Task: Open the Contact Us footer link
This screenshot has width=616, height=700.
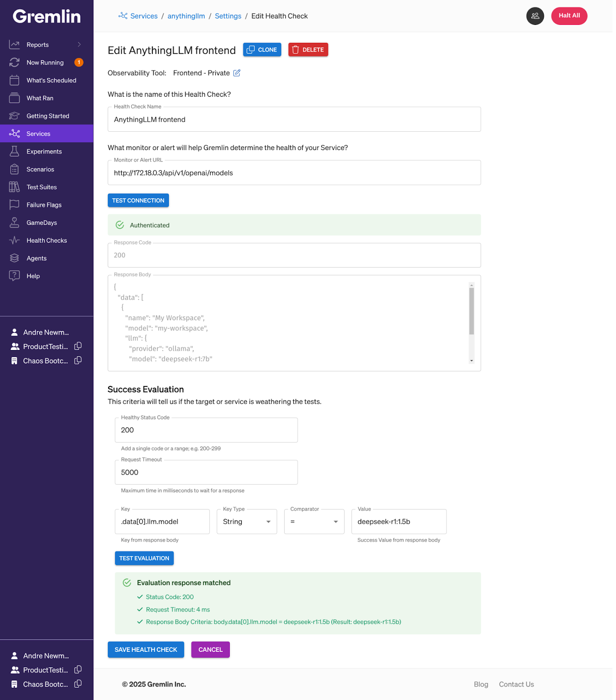Action: 517,684
